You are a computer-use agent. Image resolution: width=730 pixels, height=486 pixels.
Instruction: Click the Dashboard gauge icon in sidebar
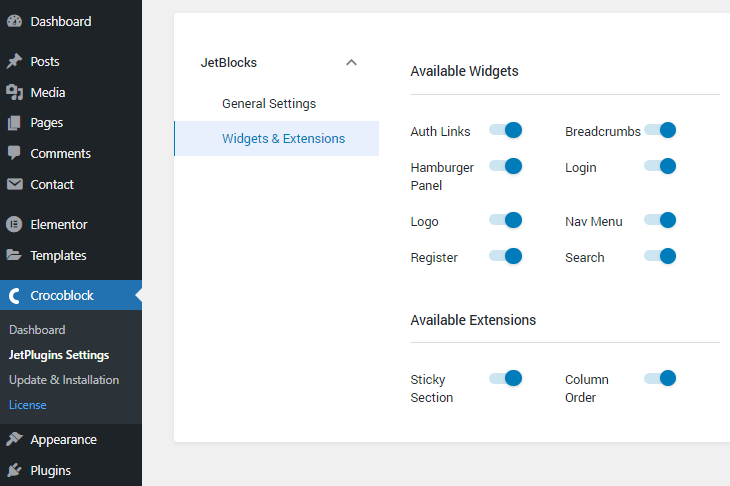click(x=14, y=21)
